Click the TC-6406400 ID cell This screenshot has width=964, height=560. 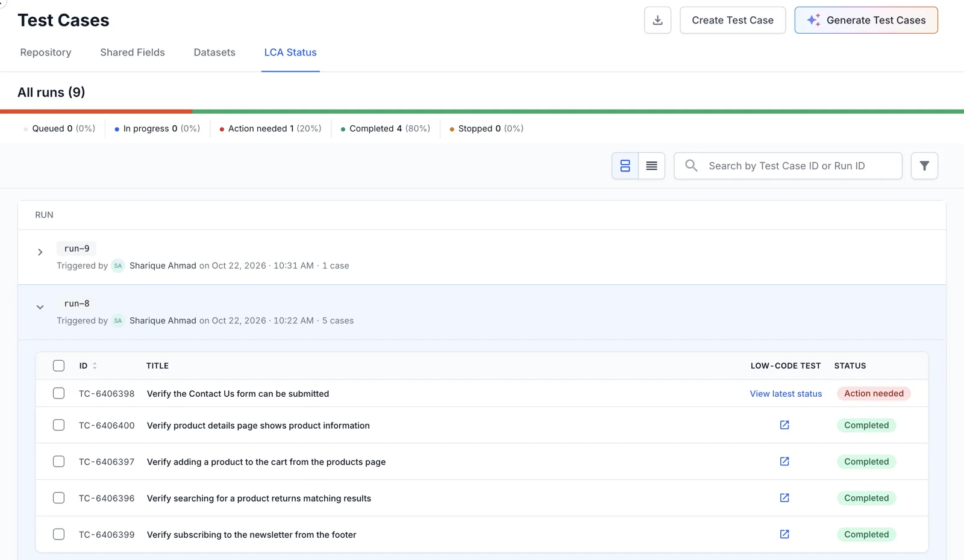(x=107, y=425)
